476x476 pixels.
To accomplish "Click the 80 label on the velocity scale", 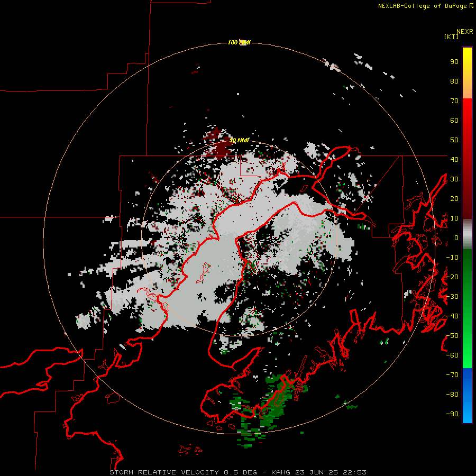I will tap(454, 81).
